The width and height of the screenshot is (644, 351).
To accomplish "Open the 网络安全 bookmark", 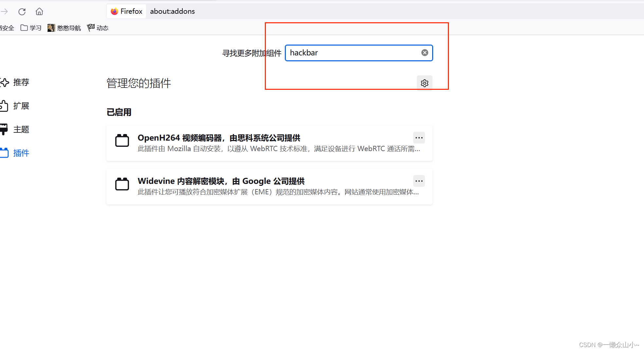I will pos(7,28).
